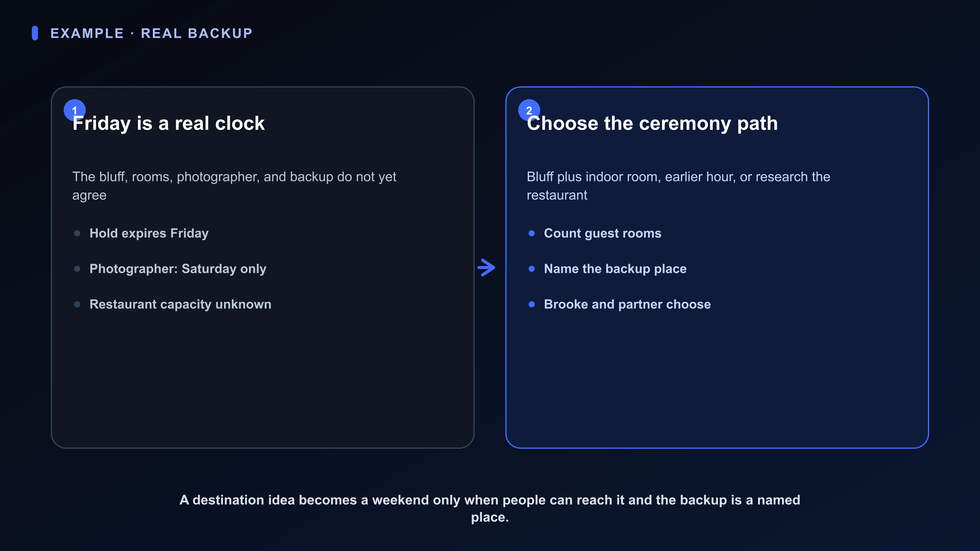Click the 'Photographer: Saturday only' list item
The height and width of the screenshot is (551, 980).
pos(178,269)
